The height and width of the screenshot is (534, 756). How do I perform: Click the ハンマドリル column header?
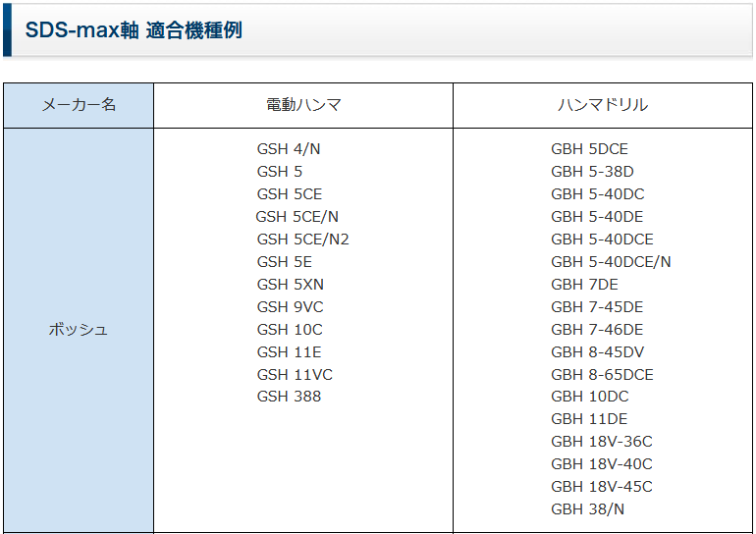603,105
